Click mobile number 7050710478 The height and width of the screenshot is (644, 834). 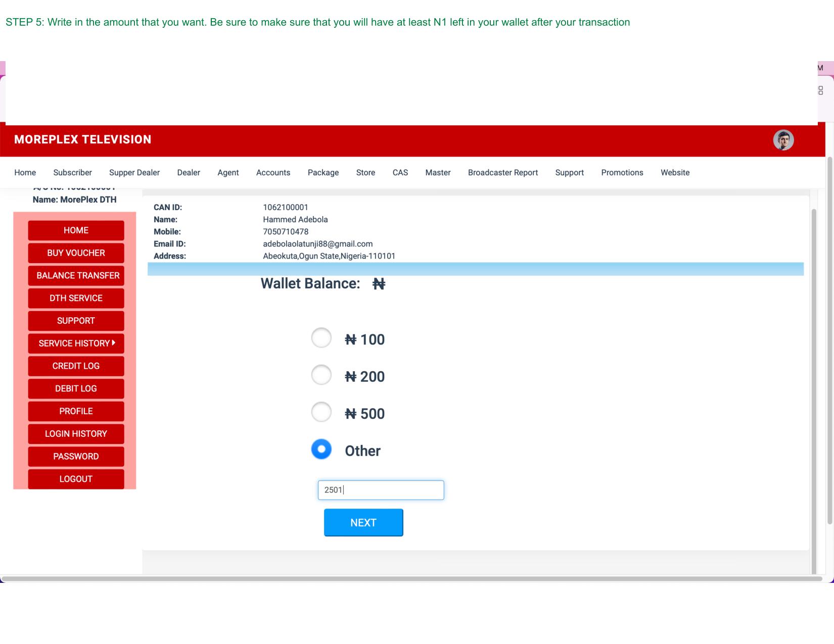click(x=286, y=232)
